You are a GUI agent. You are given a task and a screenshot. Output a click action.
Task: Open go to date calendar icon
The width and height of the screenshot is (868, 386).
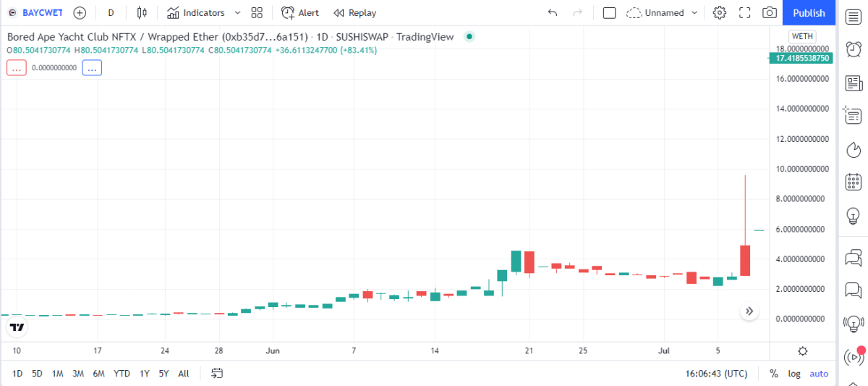[x=217, y=374]
